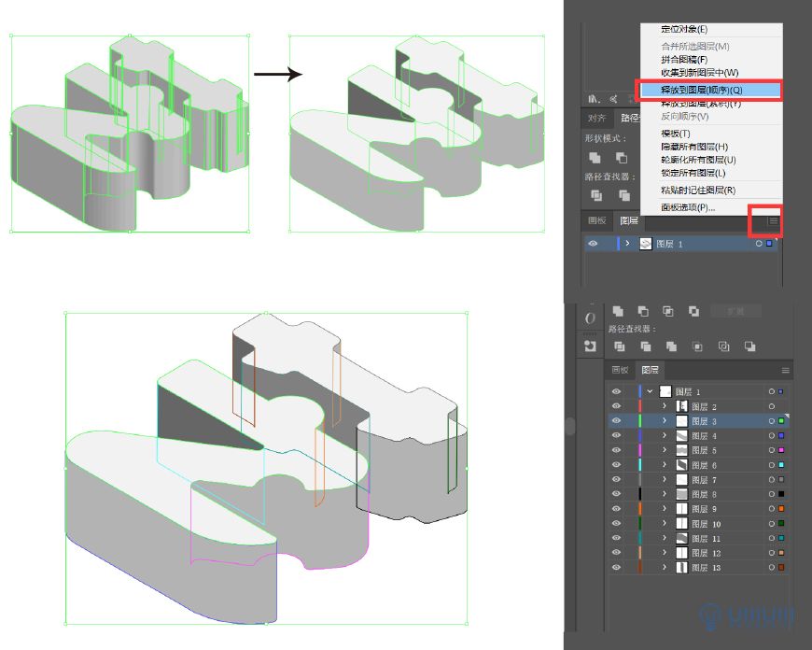Click 面板选项(P)... menu option
The width and height of the screenshot is (812, 650).
(x=688, y=207)
